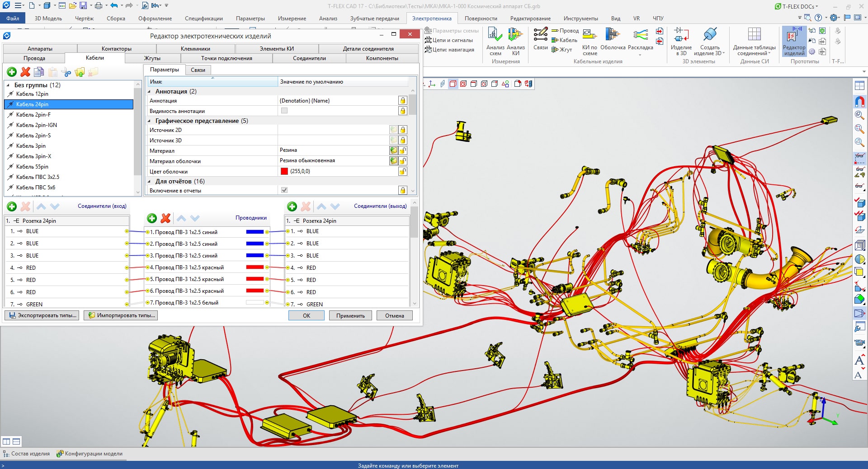Viewport: 868px width, 469px height.
Task: Click the Отмена button
Action: click(x=395, y=315)
